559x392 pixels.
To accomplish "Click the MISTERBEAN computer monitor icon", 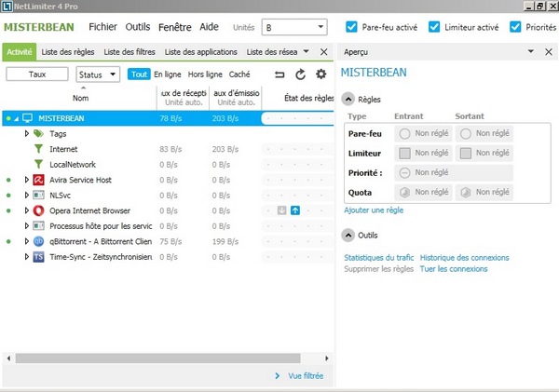I will (27, 118).
